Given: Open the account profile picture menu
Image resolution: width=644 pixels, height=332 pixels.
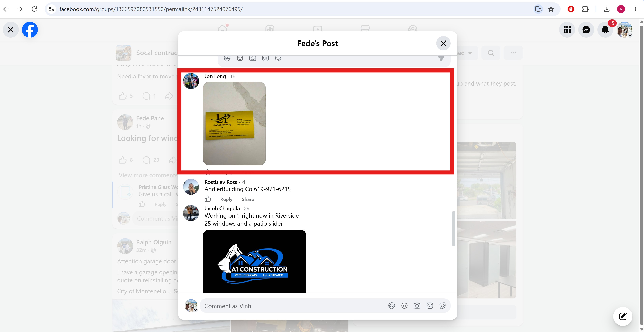Looking at the screenshot, I should coord(624,30).
